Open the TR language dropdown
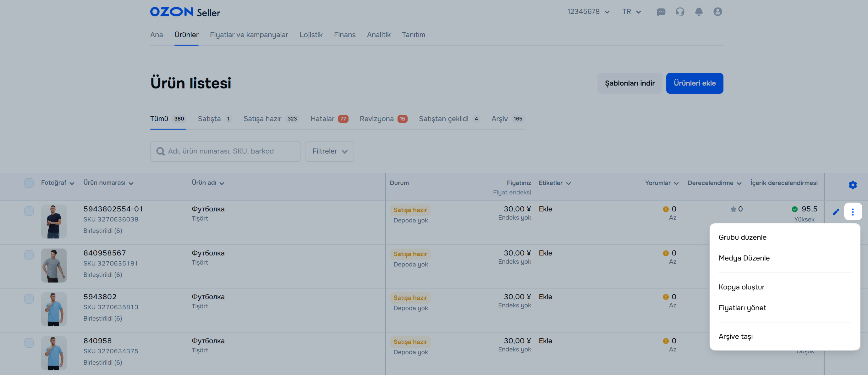Viewport: 868px width, 375px height. pyautogui.click(x=631, y=12)
